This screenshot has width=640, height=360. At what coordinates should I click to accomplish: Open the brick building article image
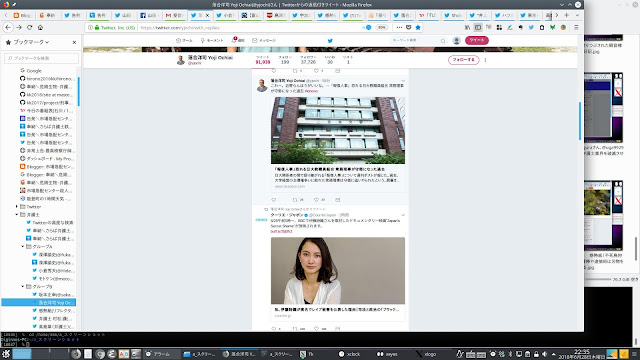tap(338, 130)
